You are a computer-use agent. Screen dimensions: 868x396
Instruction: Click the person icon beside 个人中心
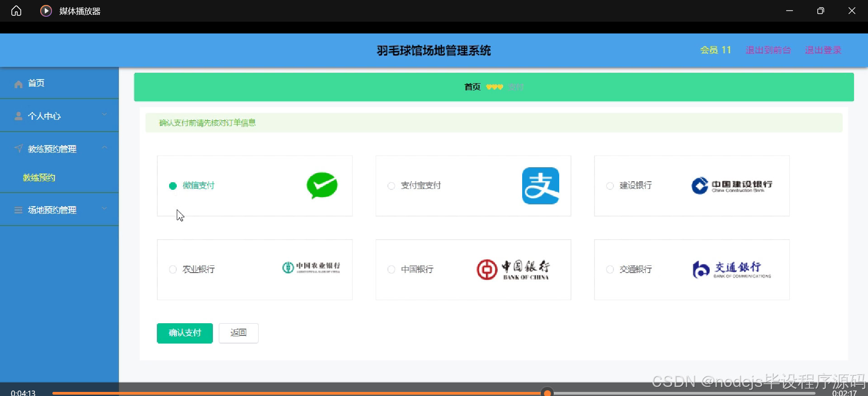pyautogui.click(x=19, y=116)
